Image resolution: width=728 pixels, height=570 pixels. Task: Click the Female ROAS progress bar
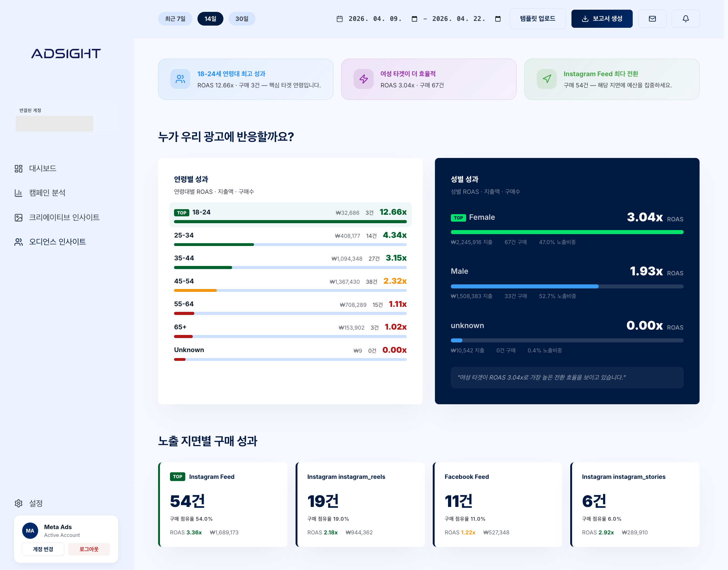pyautogui.click(x=567, y=232)
